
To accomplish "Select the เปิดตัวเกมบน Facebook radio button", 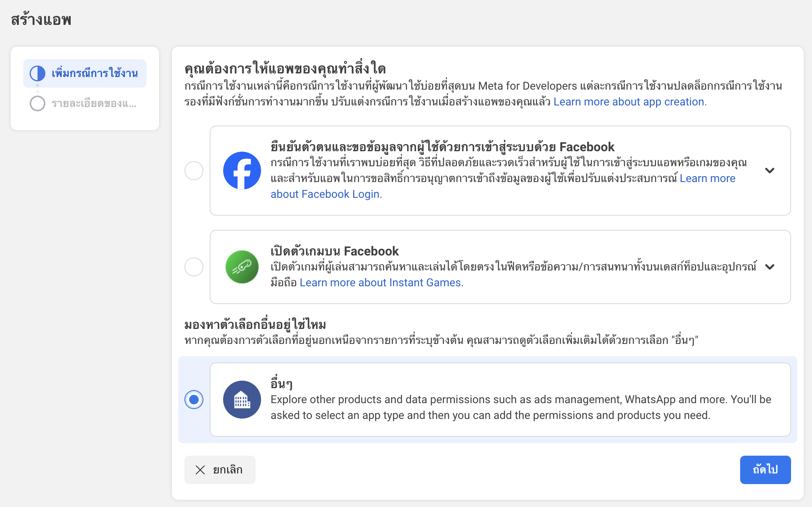I will point(194,267).
